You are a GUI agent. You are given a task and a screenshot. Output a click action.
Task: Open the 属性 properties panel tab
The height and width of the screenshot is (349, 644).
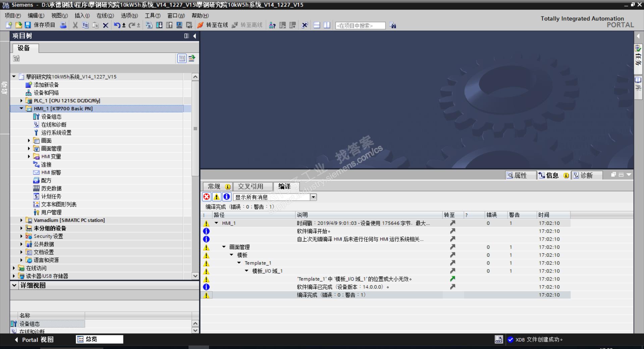click(520, 175)
